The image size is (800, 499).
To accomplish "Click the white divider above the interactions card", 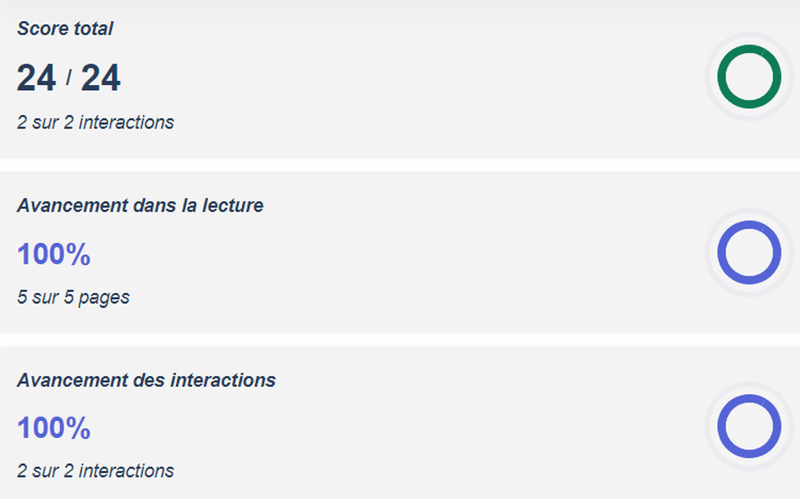I will 400,340.
